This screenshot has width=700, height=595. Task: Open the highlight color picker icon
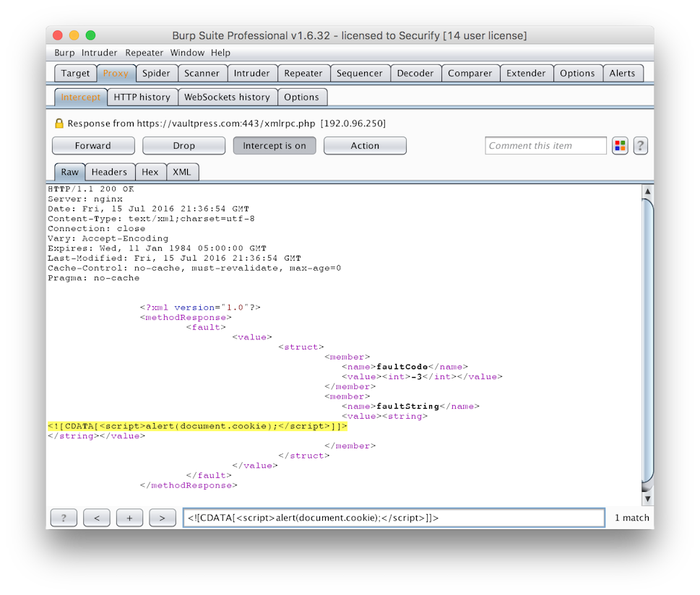[x=620, y=146]
